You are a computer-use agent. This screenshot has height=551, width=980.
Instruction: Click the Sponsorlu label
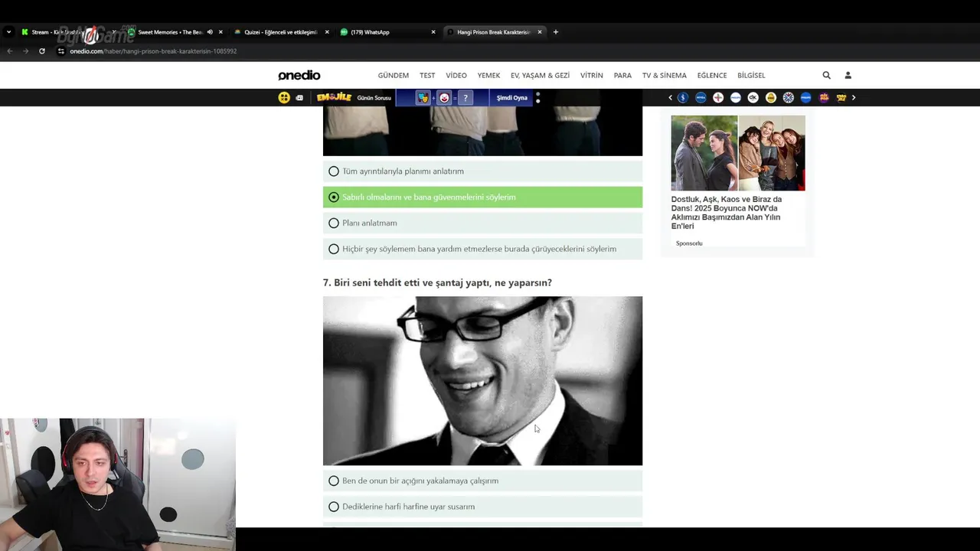coord(689,243)
